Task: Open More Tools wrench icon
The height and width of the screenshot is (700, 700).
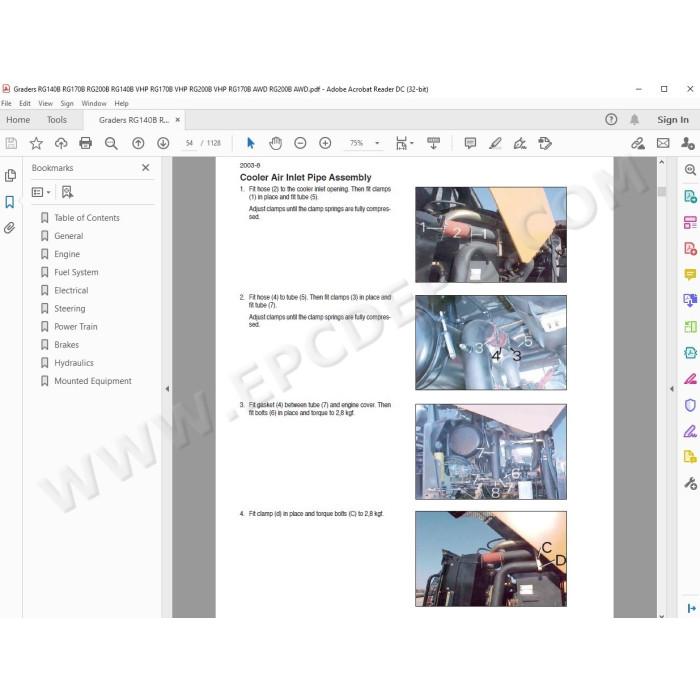Action: 690,483
